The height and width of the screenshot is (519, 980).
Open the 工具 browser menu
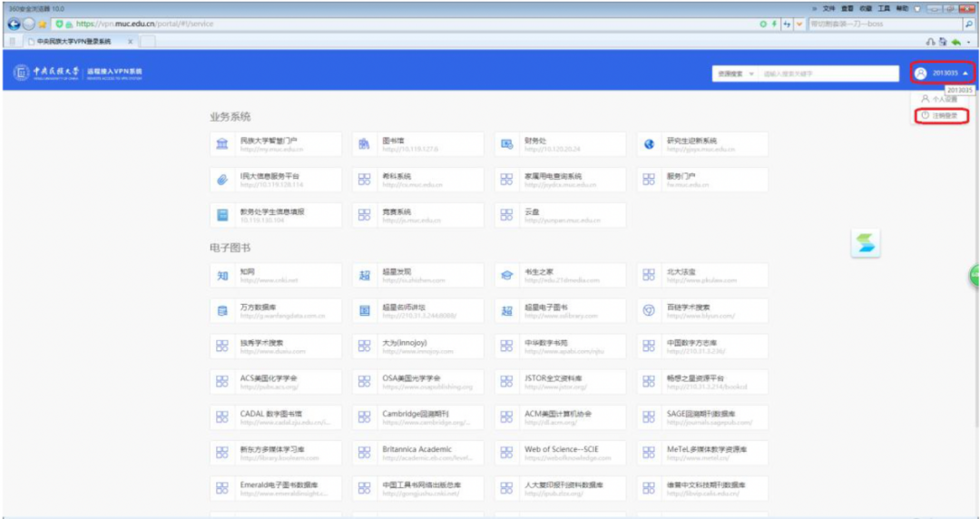[884, 9]
